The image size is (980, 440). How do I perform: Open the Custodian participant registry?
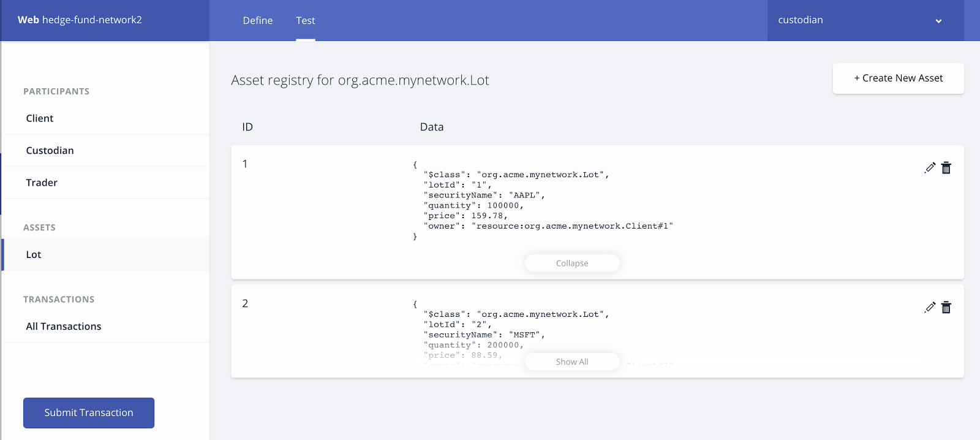click(50, 151)
